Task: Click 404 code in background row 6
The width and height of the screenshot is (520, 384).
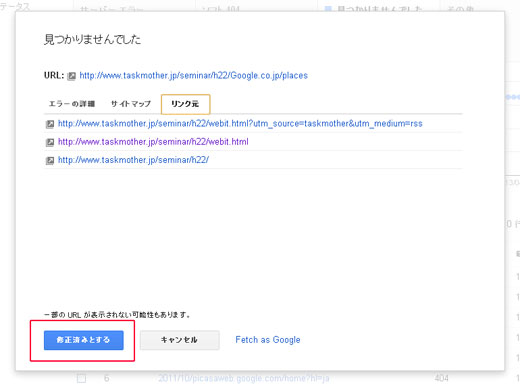Action: [x=441, y=378]
